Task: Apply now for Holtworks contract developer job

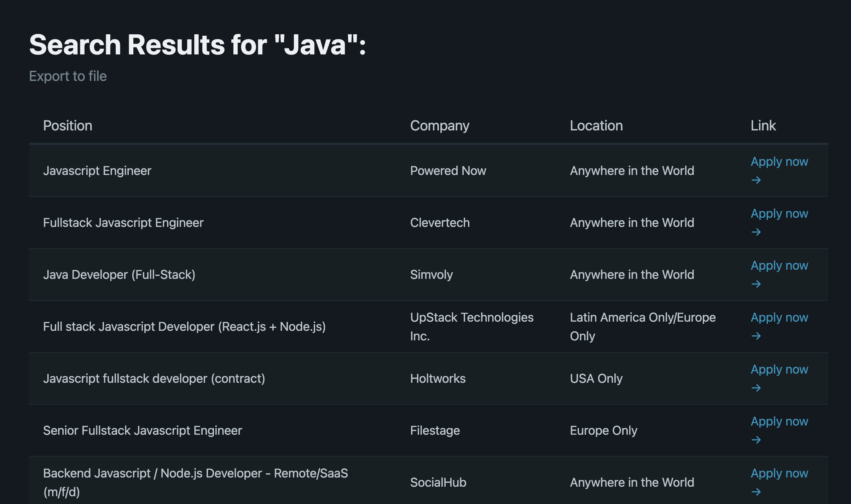Action: pos(779,369)
